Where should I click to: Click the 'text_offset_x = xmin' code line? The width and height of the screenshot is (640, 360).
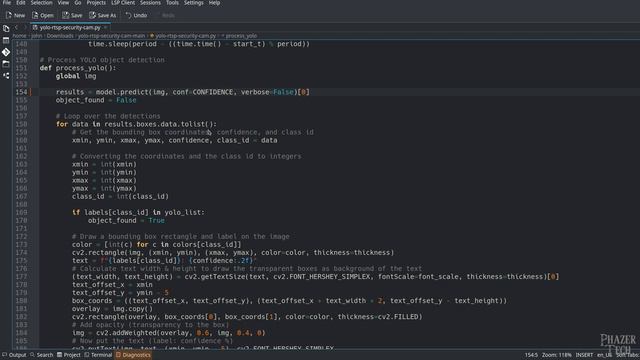coord(112,285)
